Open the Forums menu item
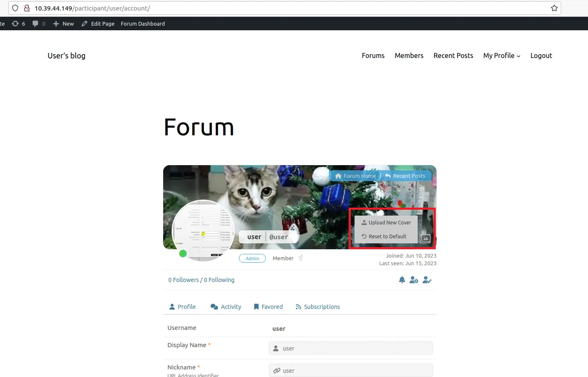Screen dimensions: 588x377 373,55
